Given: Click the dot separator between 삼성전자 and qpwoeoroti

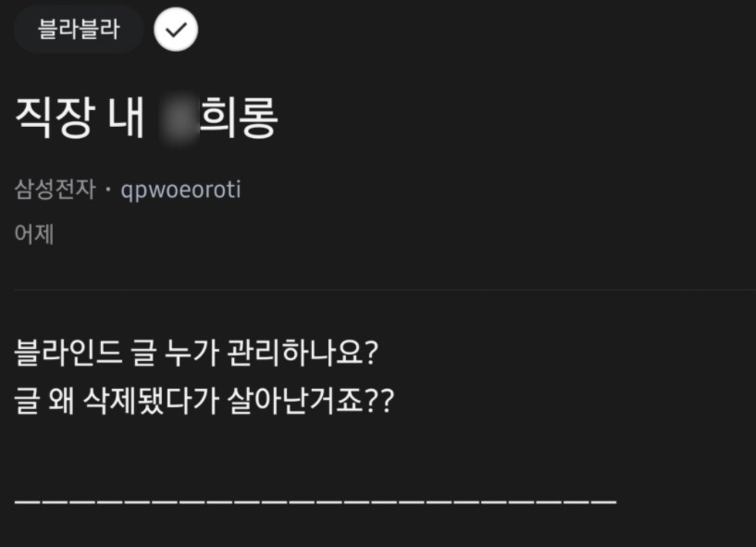Looking at the screenshot, I should (x=108, y=190).
